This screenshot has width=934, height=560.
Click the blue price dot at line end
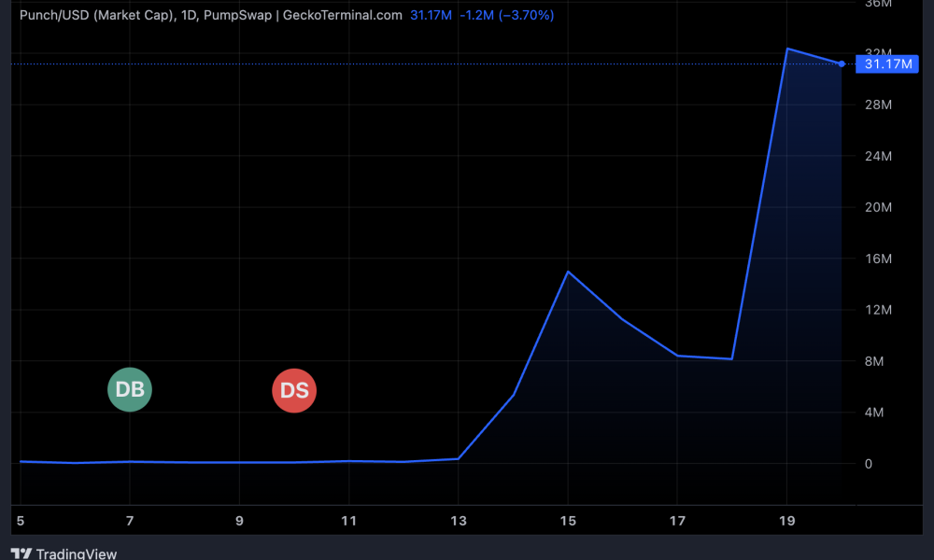tap(842, 63)
